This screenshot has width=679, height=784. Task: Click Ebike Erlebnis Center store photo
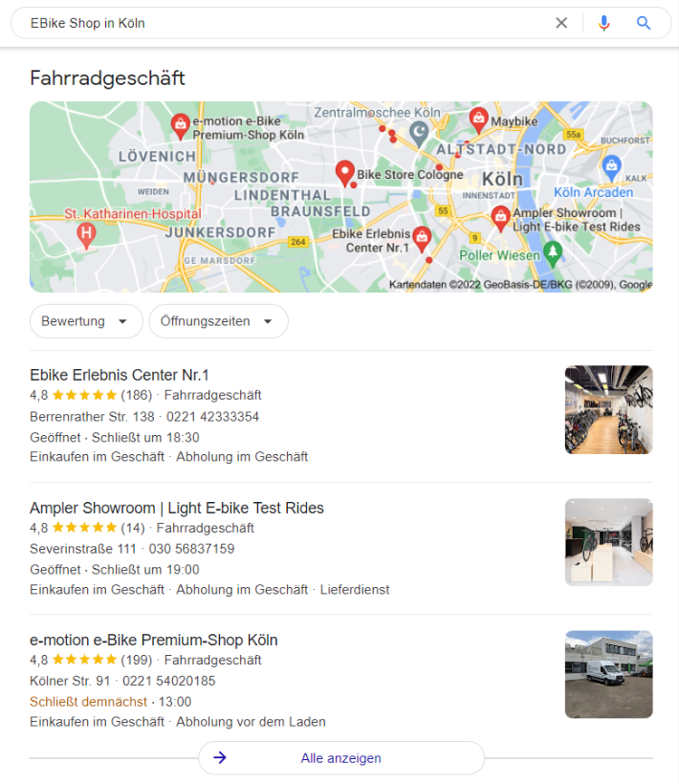click(x=608, y=409)
